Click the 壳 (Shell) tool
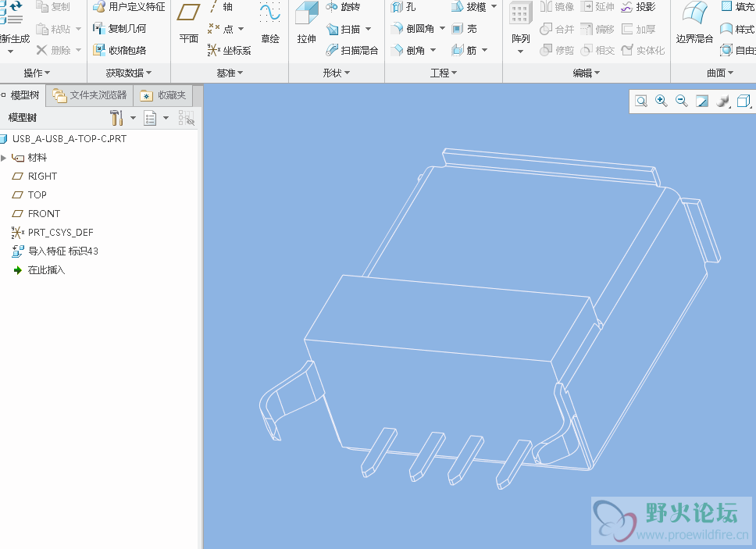 [x=465, y=29]
